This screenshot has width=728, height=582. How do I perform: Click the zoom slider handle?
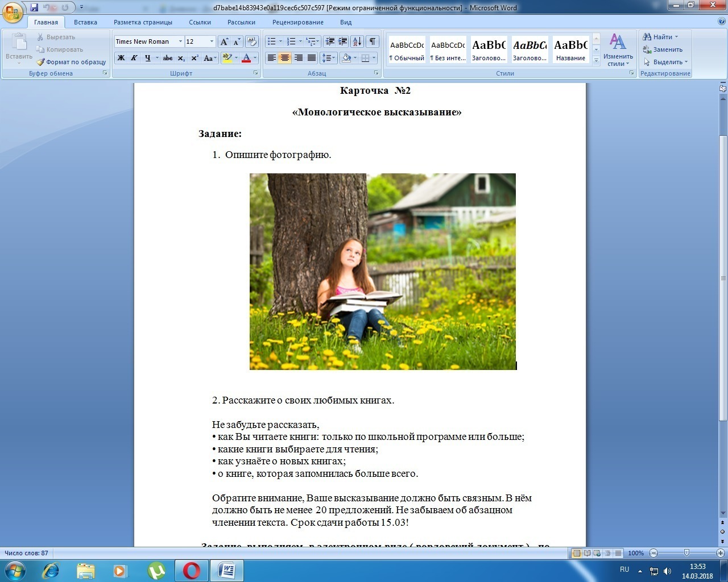pyautogui.click(x=686, y=553)
